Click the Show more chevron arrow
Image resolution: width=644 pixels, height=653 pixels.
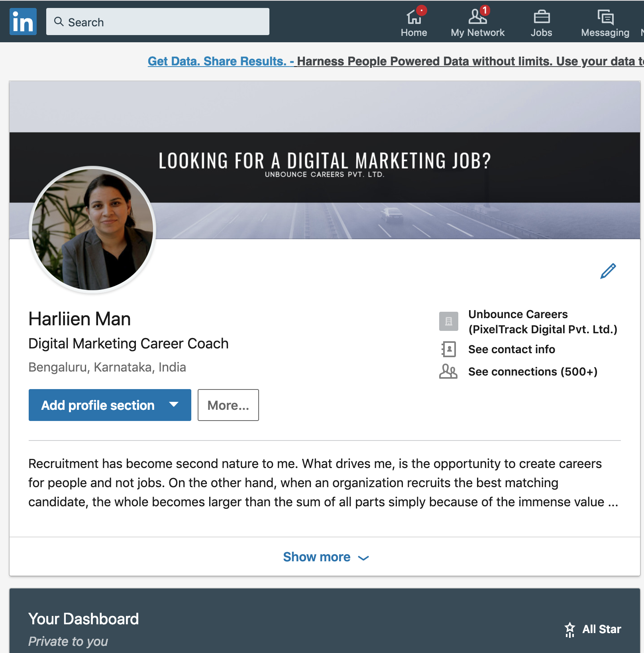pyautogui.click(x=363, y=558)
